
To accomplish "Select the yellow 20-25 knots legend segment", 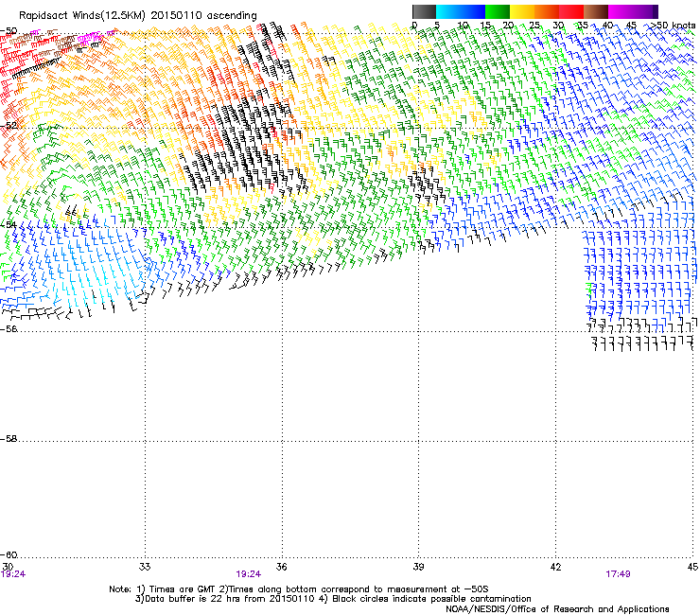I will point(522,11).
